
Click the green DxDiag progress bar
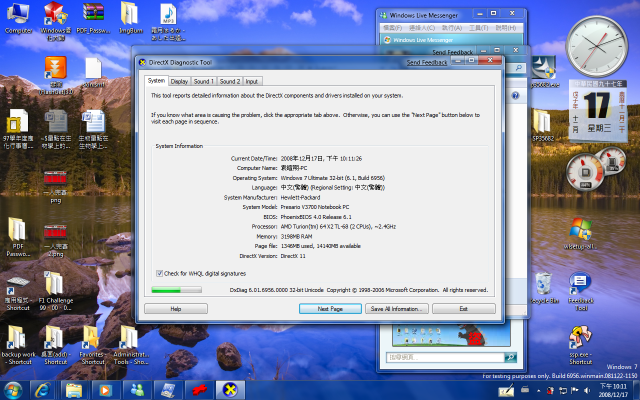(x=176, y=290)
